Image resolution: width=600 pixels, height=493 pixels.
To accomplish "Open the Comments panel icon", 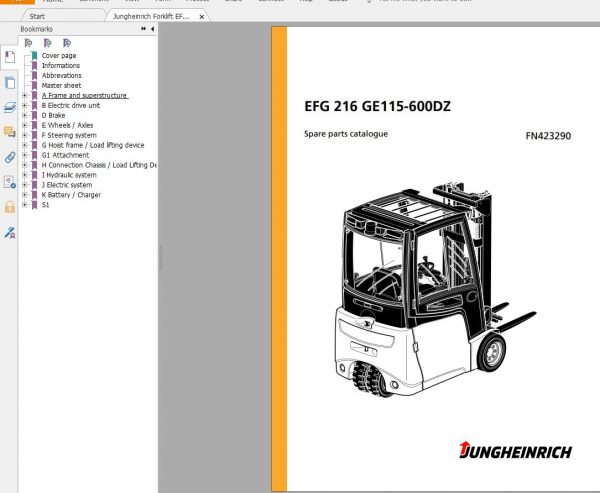I will tap(10, 132).
